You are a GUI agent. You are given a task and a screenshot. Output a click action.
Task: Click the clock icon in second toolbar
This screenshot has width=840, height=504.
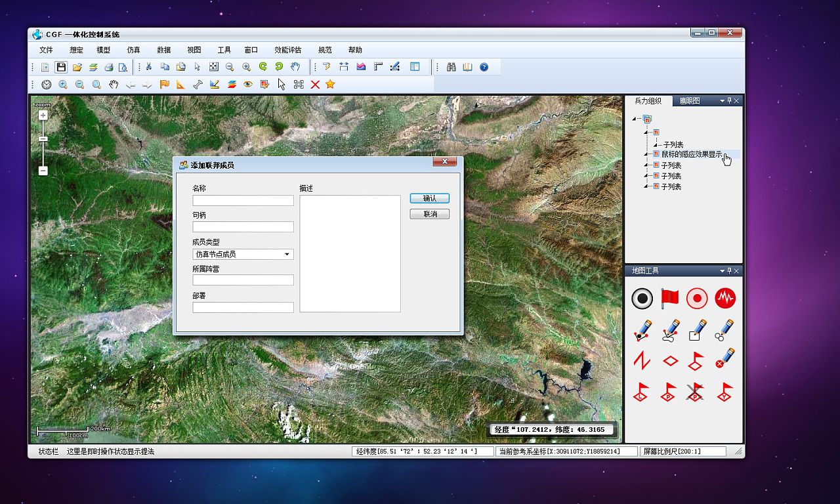point(47,85)
